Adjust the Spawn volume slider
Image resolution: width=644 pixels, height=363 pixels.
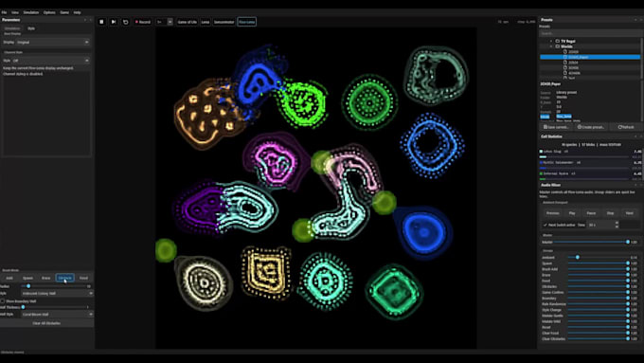point(598,263)
